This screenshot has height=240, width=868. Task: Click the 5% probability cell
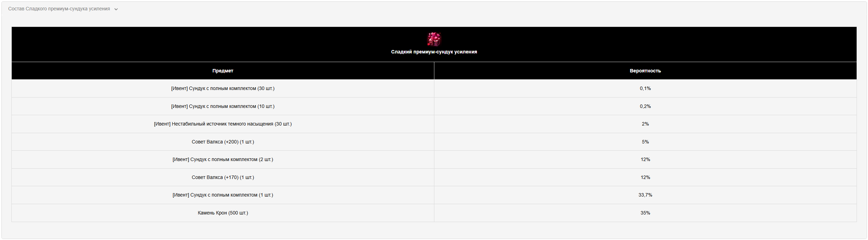[x=645, y=142]
